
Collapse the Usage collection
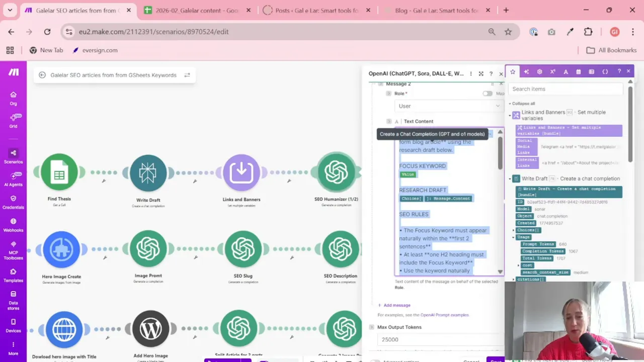click(514, 237)
